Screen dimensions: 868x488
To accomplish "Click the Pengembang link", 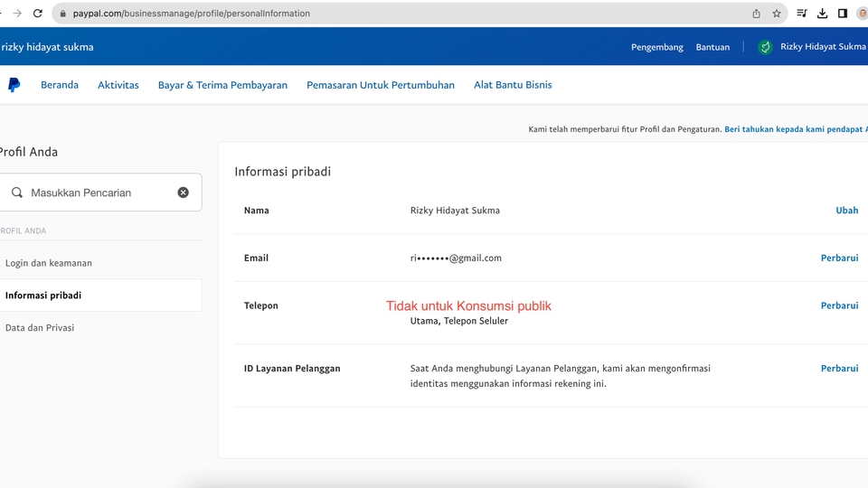I will click(657, 47).
